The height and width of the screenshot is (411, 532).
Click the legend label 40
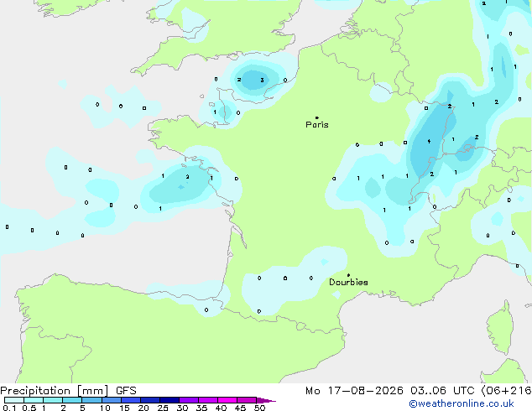point(221,408)
